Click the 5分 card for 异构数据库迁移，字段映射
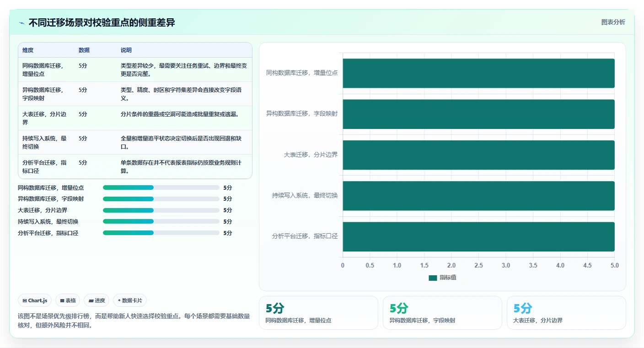The image size is (644, 348). pos(442,313)
